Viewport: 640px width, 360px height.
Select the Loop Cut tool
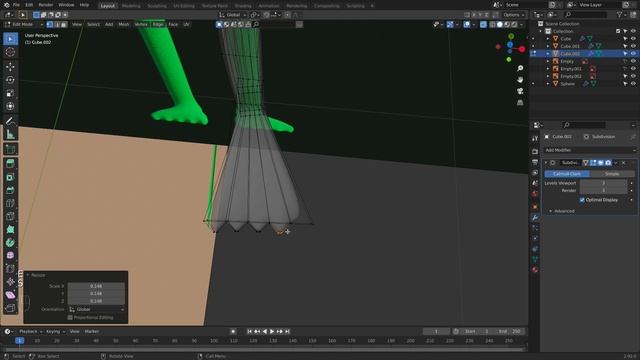point(10,203)
